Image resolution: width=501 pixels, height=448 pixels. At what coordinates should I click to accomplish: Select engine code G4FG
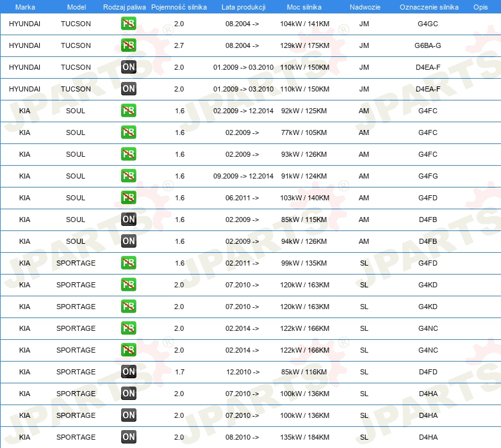(x=428, y=176)
